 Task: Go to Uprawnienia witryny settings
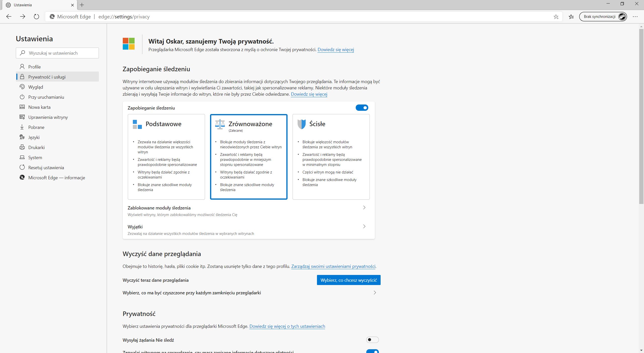[48, 117]
